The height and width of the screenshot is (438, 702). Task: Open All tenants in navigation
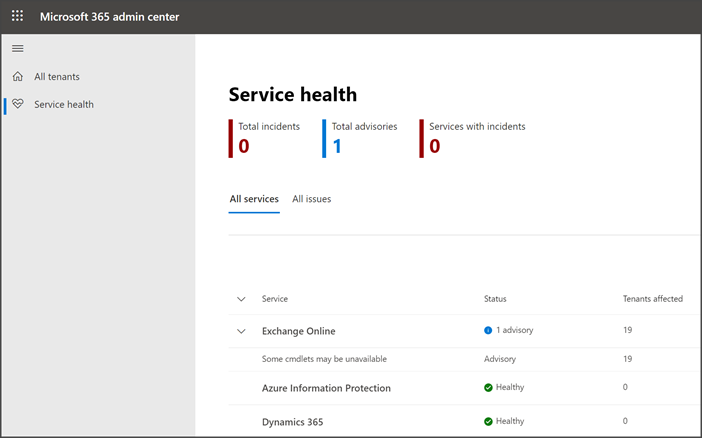click(x=57, y=77)
